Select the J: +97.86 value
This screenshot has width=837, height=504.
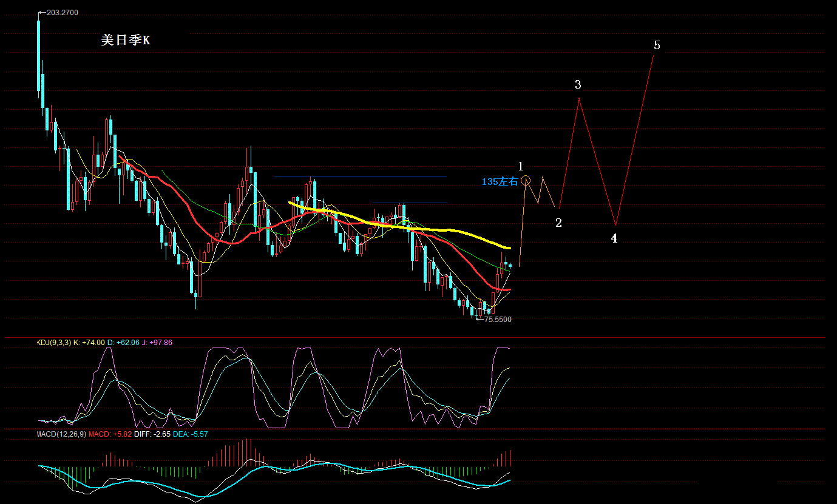[x=157, y=343]
